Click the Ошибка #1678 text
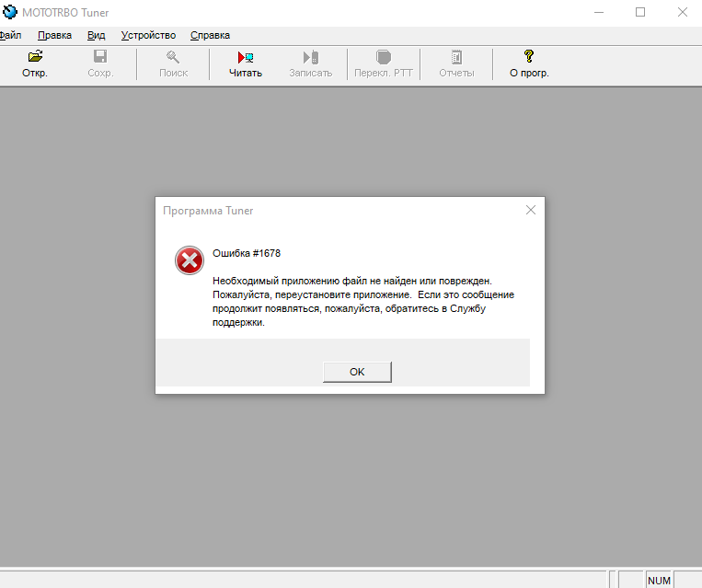 [x=247, y=253]
